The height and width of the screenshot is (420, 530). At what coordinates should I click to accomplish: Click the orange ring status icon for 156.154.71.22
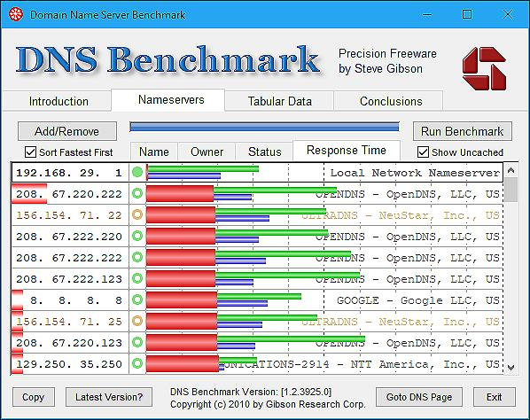(x=137, y=215)
